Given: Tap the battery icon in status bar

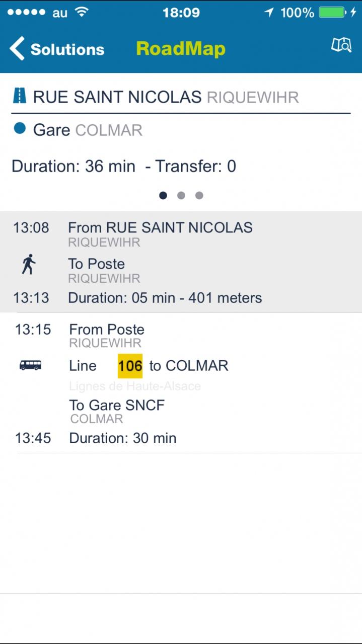Looking at the screenshot, I should [332, 13].
